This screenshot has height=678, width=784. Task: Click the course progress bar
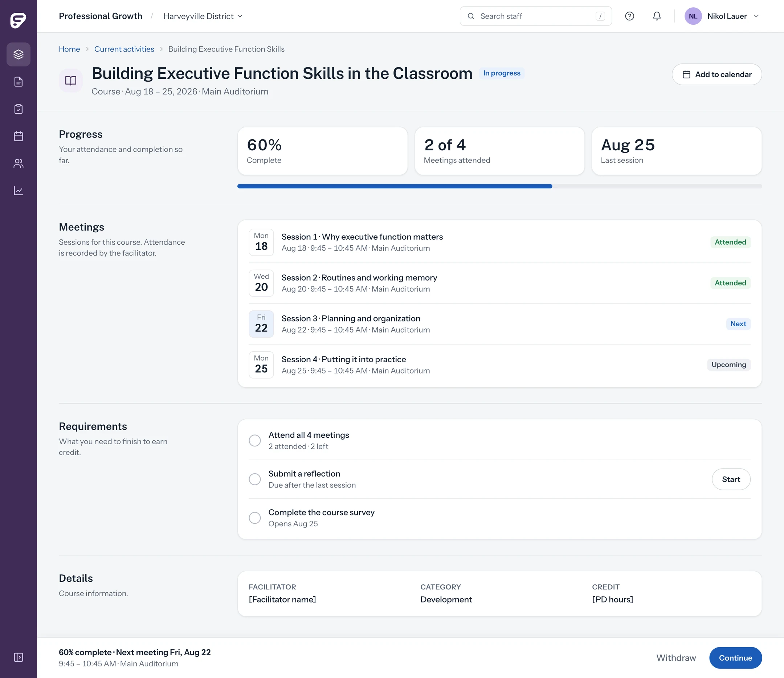[x=499, y=186]
